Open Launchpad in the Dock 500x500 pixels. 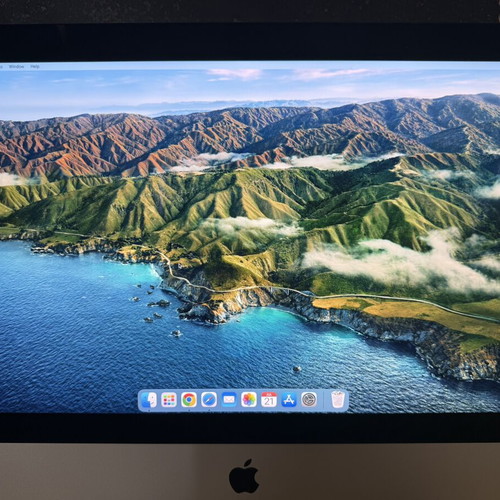(x=169, y=400)
